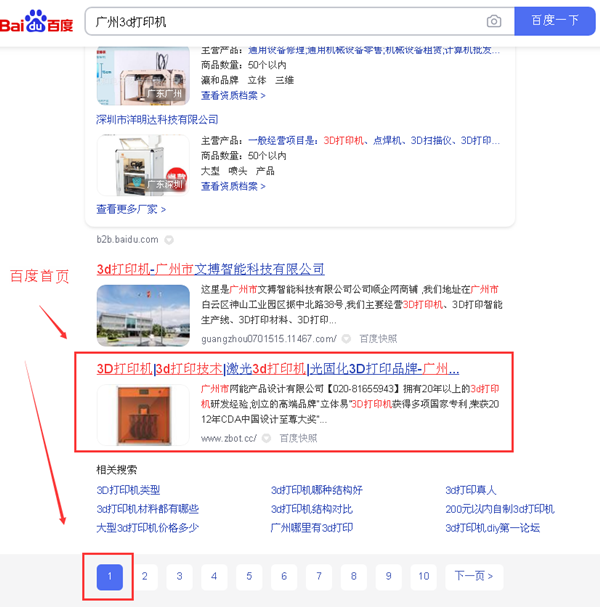Image resolution: width=600 pixels, height=607 pixels.
Task: Open 3d打印机-广州市文搏智能科技有限公司 result title
Action: (210, 269)
